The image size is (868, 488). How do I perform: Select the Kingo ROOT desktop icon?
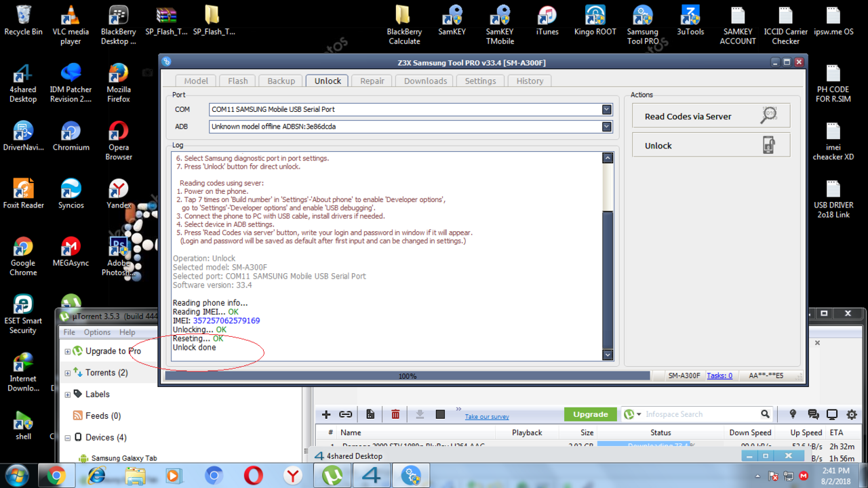tap(595, 20)
